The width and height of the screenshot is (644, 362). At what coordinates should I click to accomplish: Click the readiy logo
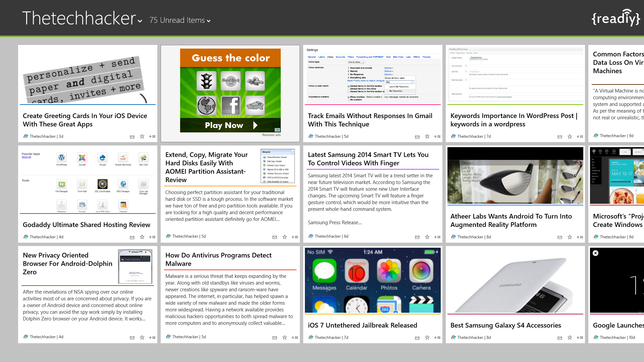point(616,17)
